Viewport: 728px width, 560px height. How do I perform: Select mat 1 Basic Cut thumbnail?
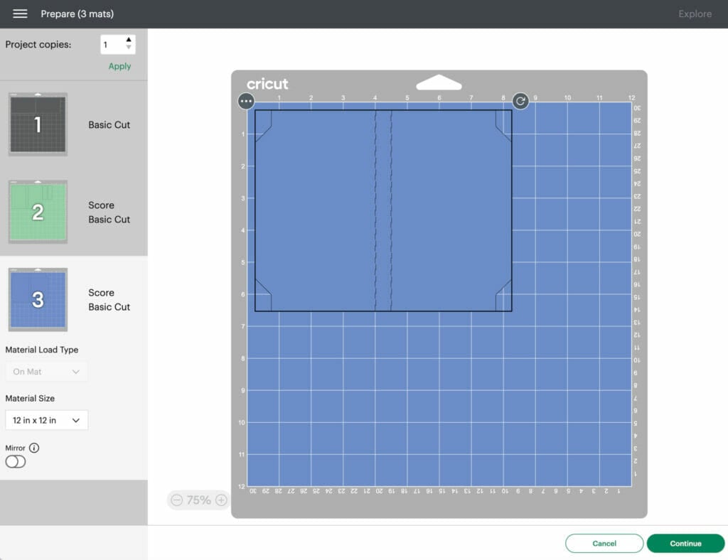[38, 124]
